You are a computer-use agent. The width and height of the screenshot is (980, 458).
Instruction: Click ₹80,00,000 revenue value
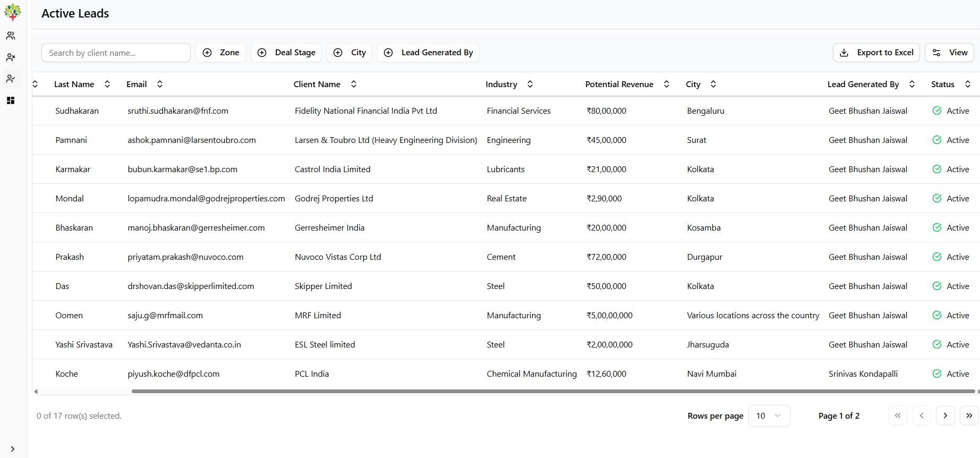pyautogui.click(x=607, y=111)
